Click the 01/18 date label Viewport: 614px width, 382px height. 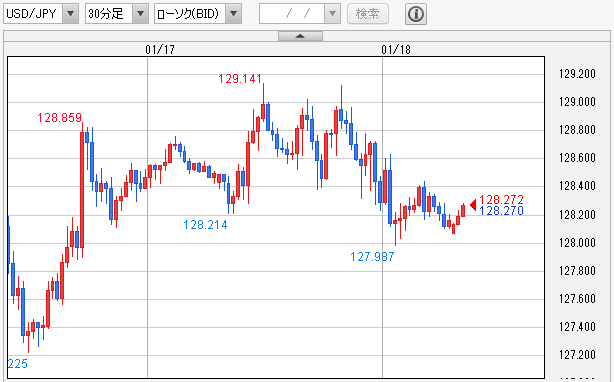pyautogui.click(x=396, y=50)
